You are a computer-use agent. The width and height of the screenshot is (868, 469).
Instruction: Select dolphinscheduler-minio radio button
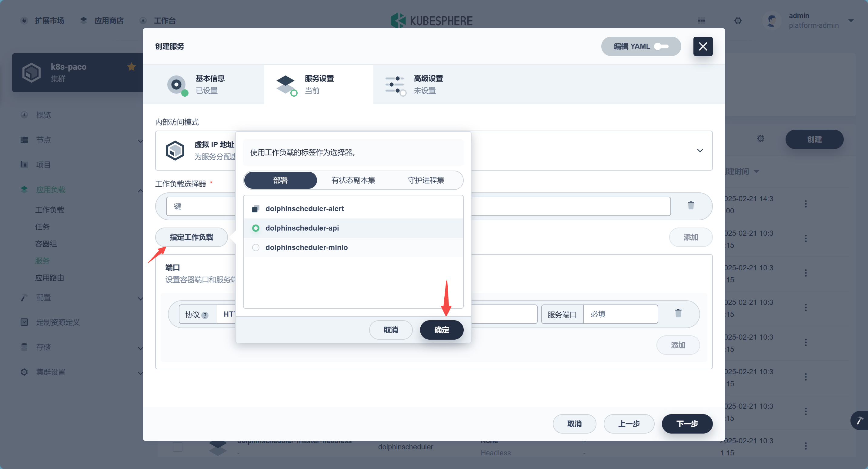(x=256, y=247)
